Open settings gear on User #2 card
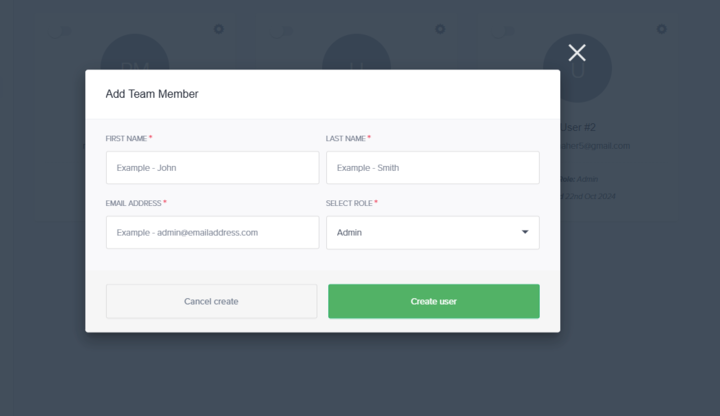Viewport: 720px width, 416px height. click(661, 29)
